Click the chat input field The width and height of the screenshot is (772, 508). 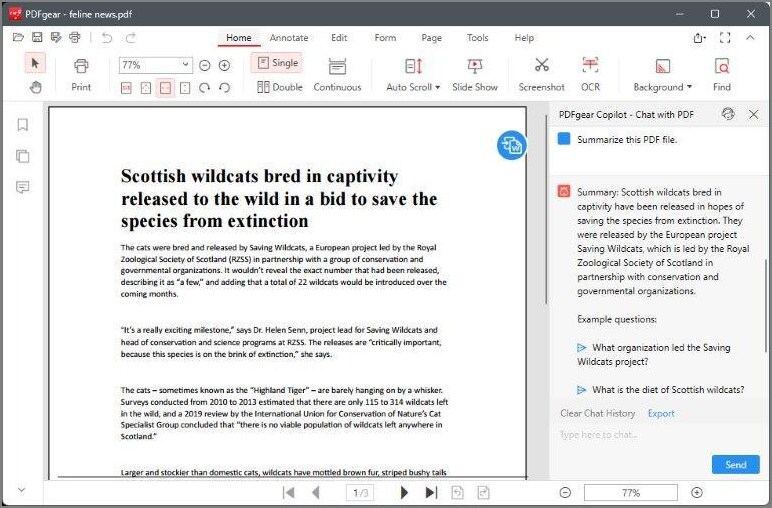(655, 435)
